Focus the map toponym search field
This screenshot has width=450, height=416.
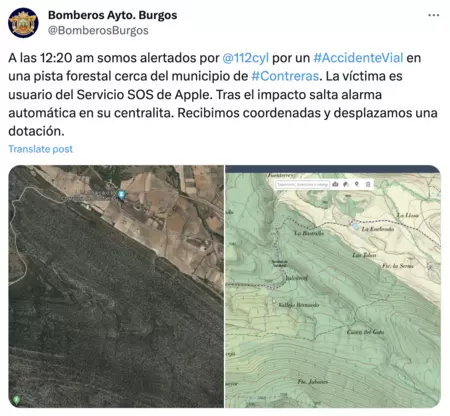(302, 184)
